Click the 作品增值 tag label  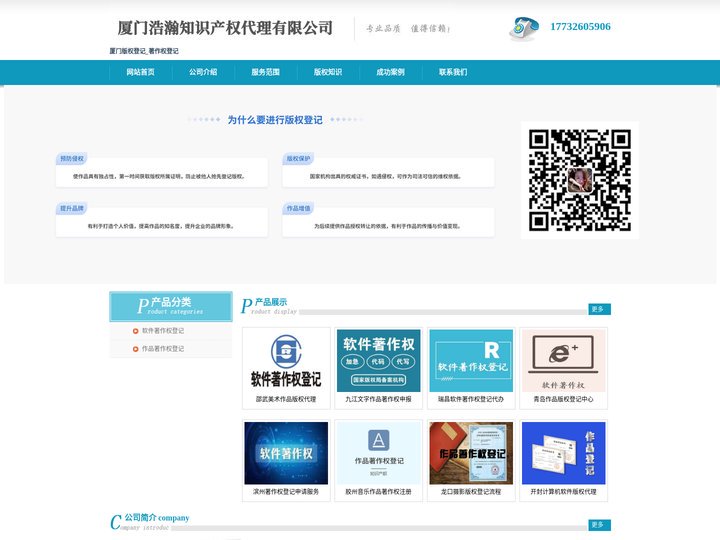298,208
